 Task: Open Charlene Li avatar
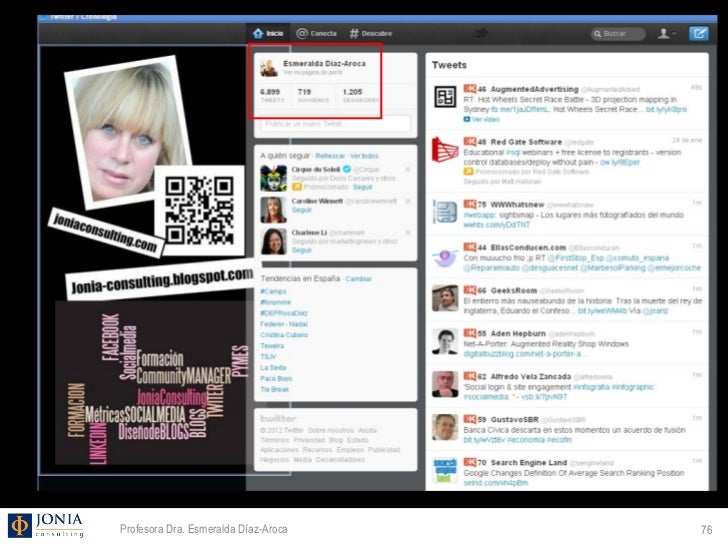[273, 241]
